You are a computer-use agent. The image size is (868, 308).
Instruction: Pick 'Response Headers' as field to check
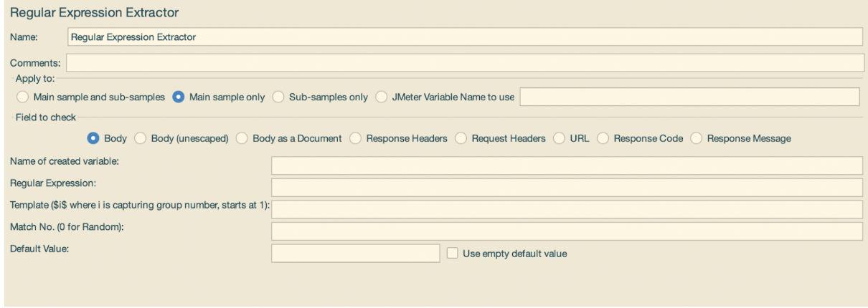pos(356,138)
